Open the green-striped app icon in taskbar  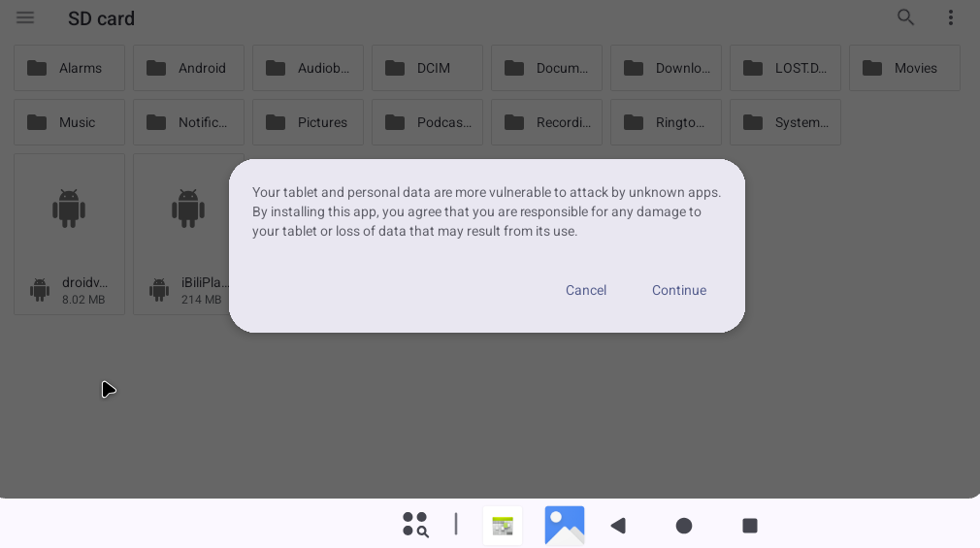click(503, 526)
